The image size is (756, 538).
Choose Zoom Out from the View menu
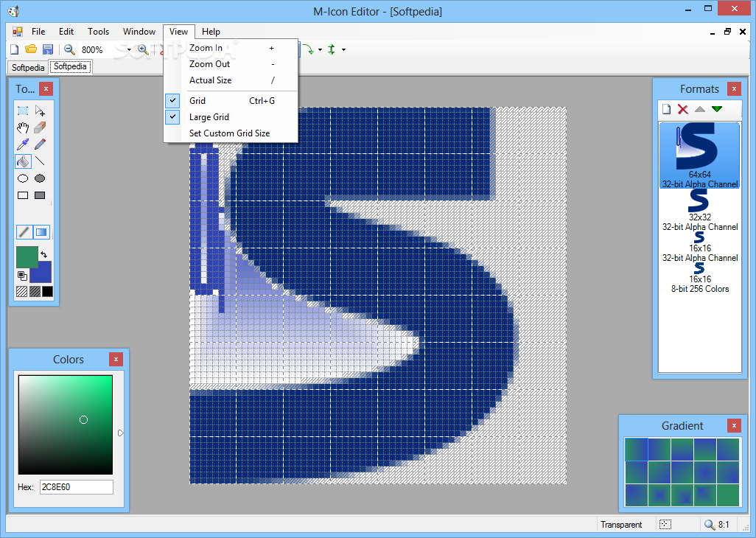(231, 64)
